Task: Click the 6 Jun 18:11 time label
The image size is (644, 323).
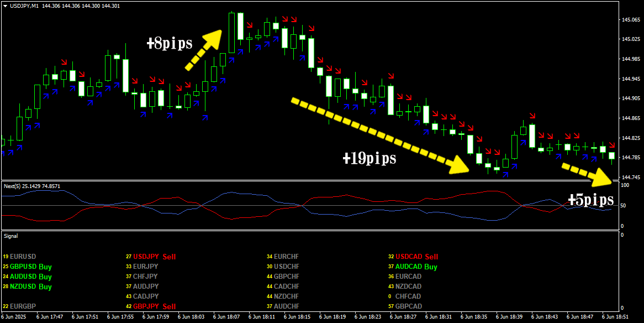Action: 262,317
